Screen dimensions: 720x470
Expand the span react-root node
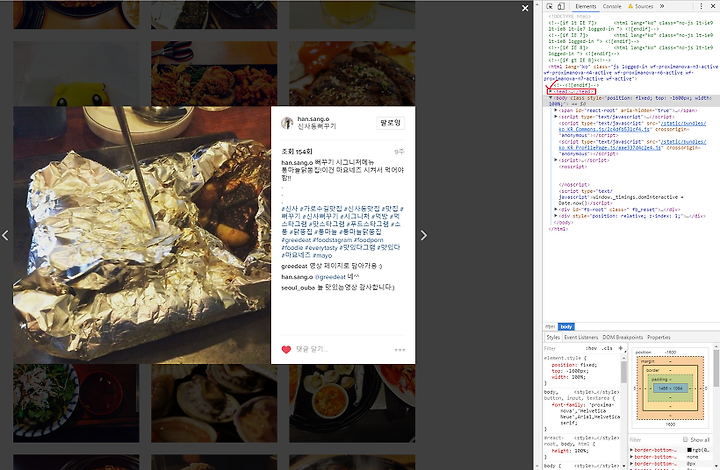tap(556, 111)
